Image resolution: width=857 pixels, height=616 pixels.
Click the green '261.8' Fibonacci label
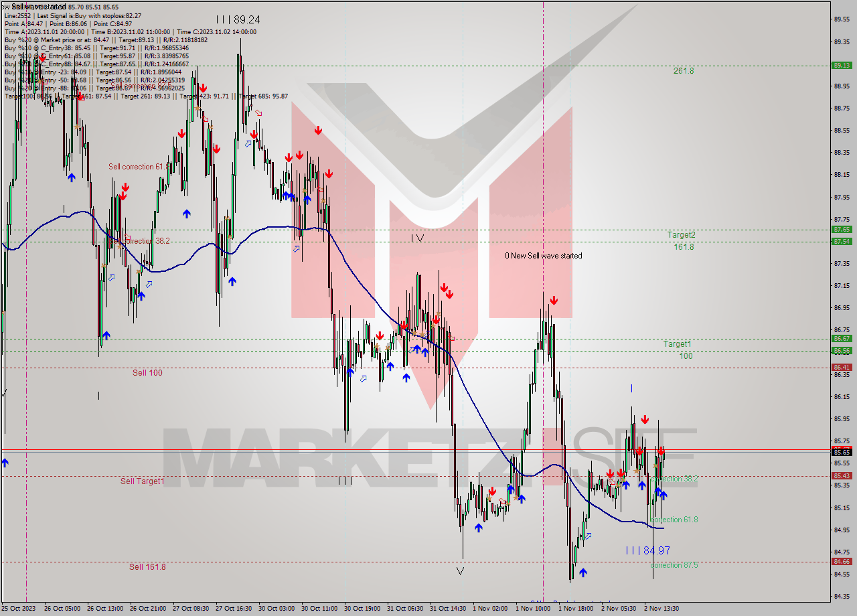[x=684, y=71]
